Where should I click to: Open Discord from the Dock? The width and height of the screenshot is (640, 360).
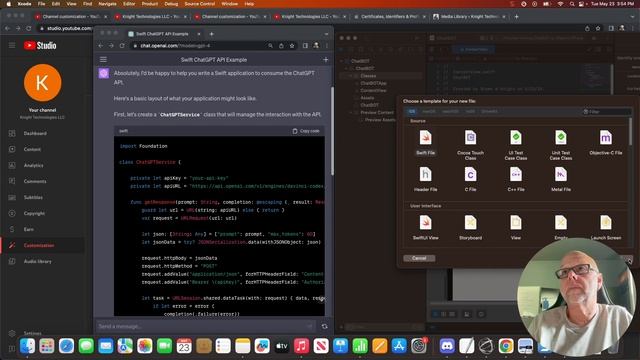click(447, 346)
